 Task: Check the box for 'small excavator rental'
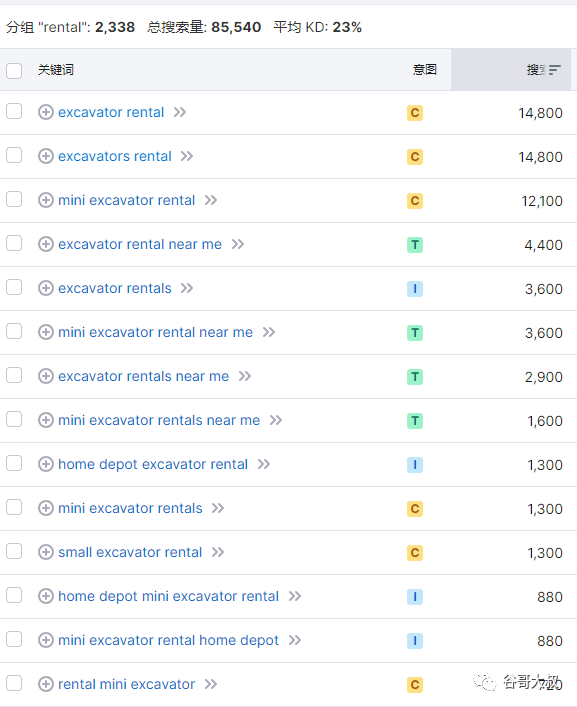[x=14, y=551]
